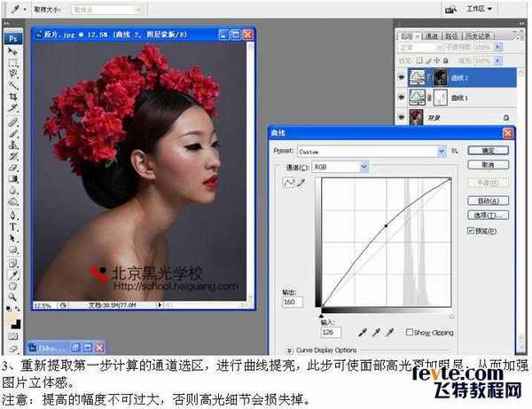Select the Path Selection tool
The image size is (532, 409).
(x=13, y=239)
